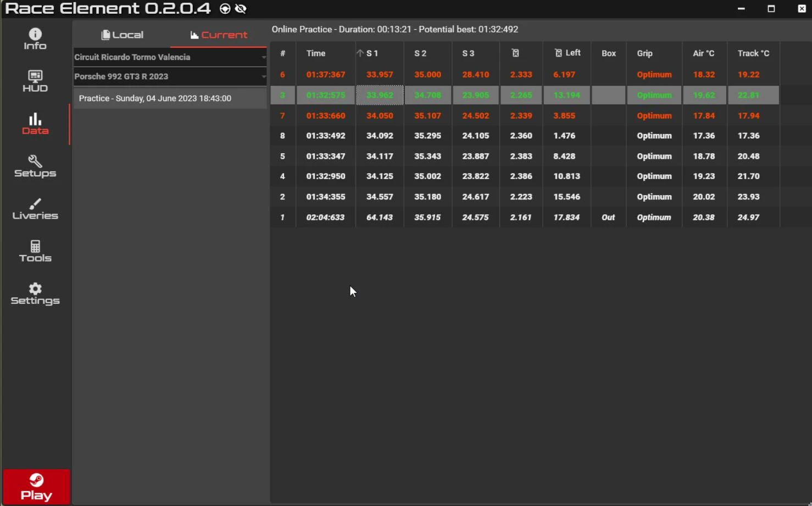The image size is (812, 506).
Task: Open the HUD section
Action: [35, 81]
